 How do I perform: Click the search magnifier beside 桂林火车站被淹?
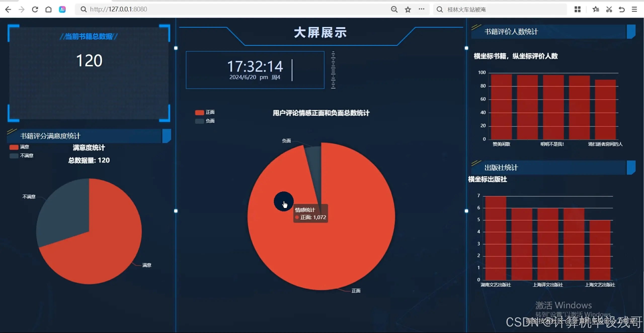(x=439, y=9)
